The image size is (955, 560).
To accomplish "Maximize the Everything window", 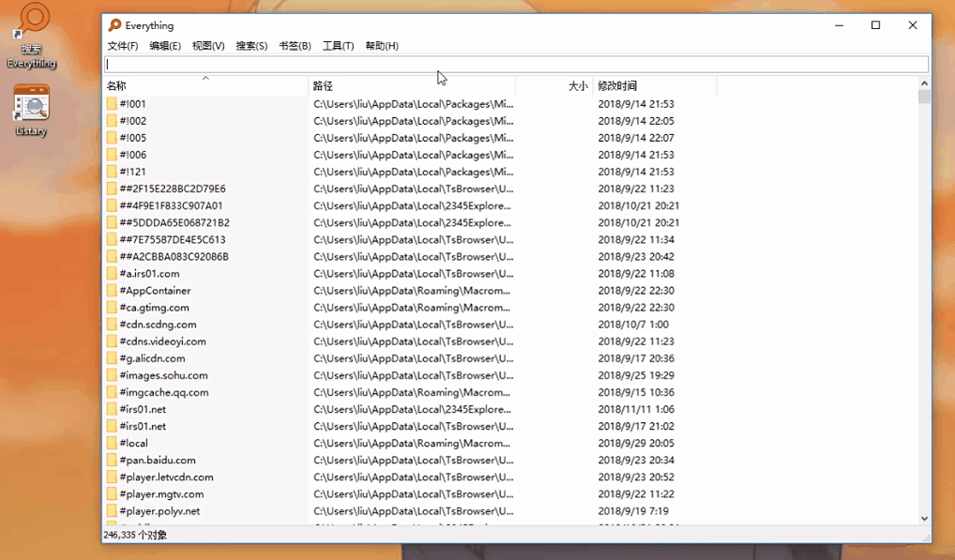I will click(876, 25).
